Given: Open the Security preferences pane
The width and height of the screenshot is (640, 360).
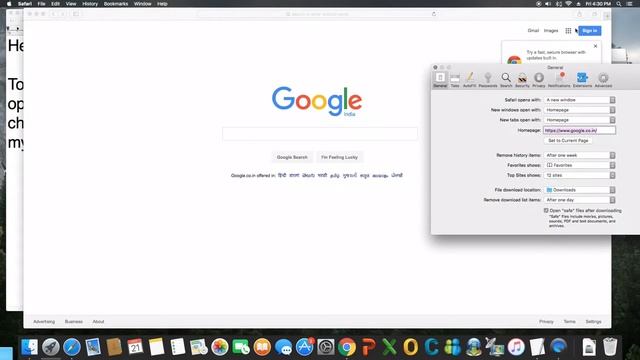Looking at the screenshot, I should 522,80.
